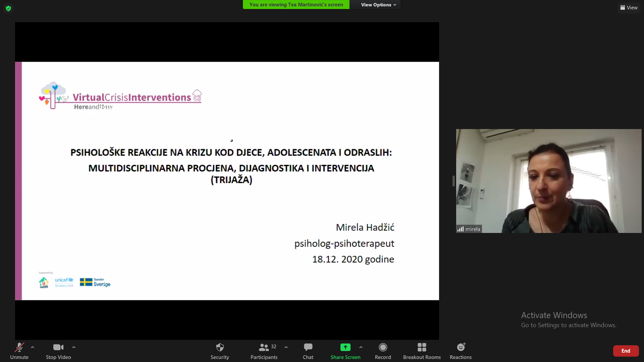This screenshot has width=644, height=362.
Task: Select mirela's video thumbnail
Action: click(x=548, y=181)
